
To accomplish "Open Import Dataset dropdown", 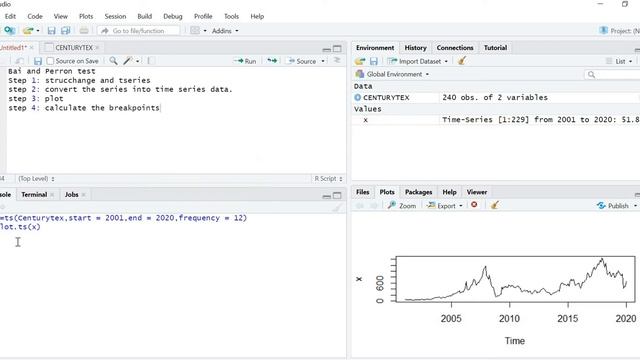I will coord(418,61).
